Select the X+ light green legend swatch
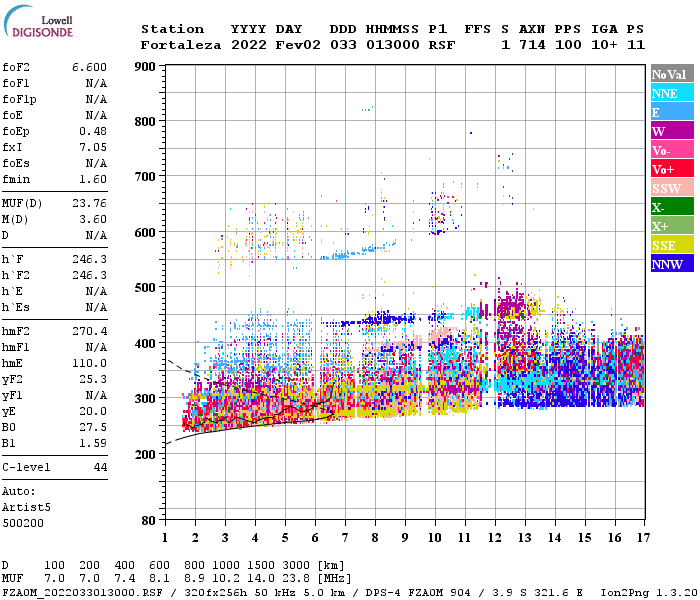The height and width of the screenshot is (600, 700). (672, 226)
